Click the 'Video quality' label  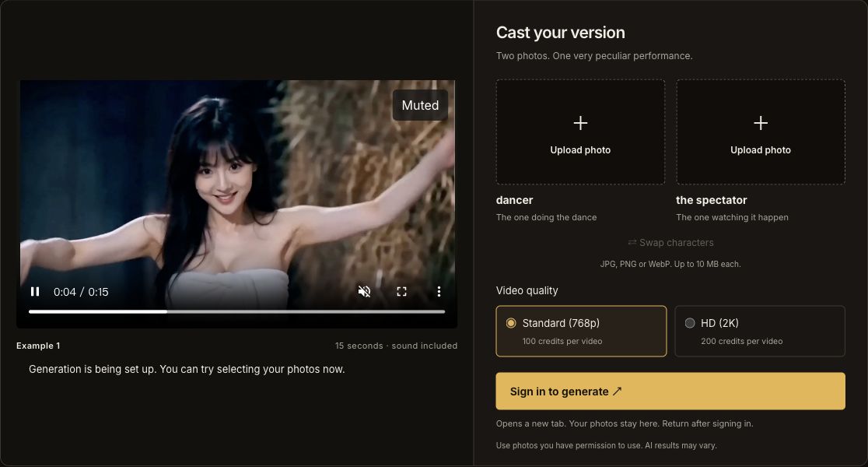[x=527, y=290]
